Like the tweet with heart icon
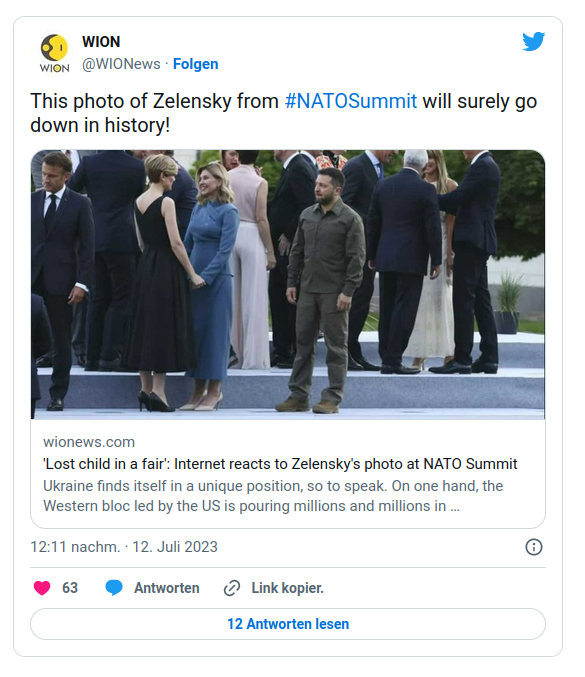The width and height of the screenshot is (585, 677). [x=42, y=588]
